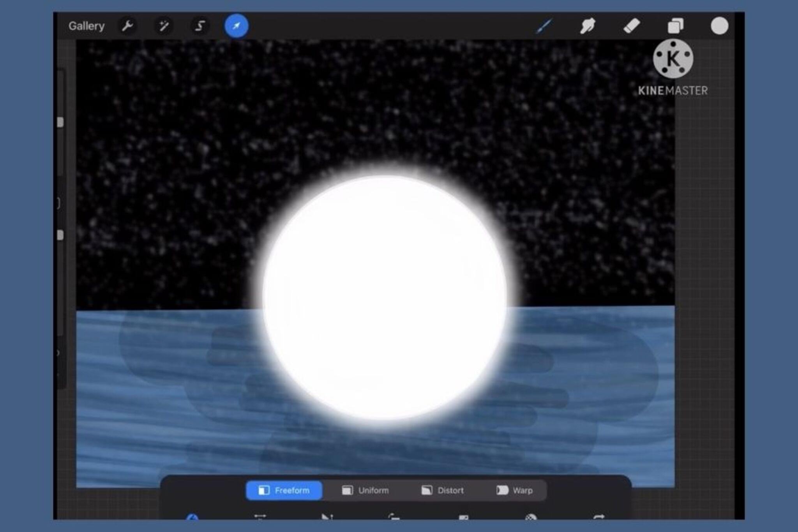798x532 pixels.
Task: Select Freeform transform mode
Action: pyautogui.click(x=284, y=490)
